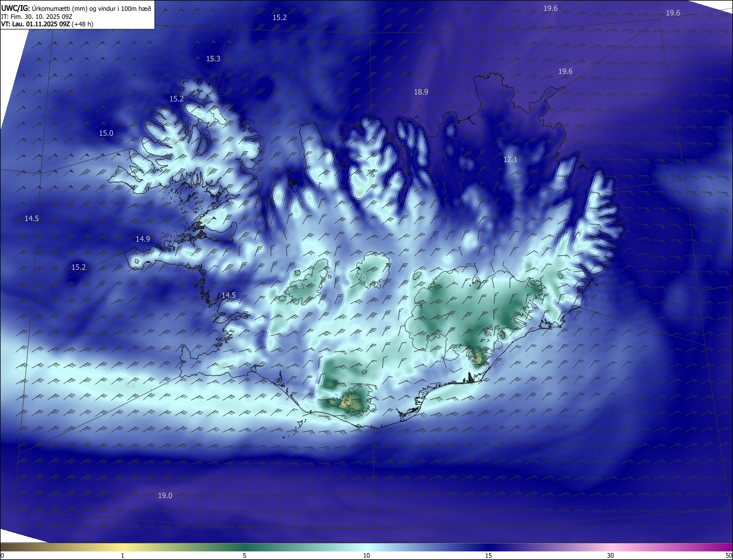Click the 10 tick on the color scale
Screen dimensions: 733x560
click(x=366, y=555)
